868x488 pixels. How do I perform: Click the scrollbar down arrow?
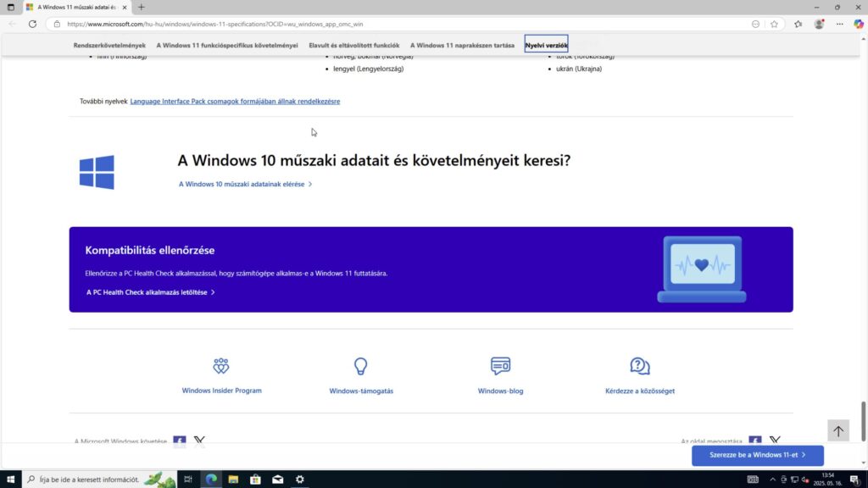click(x=863, y=463)
